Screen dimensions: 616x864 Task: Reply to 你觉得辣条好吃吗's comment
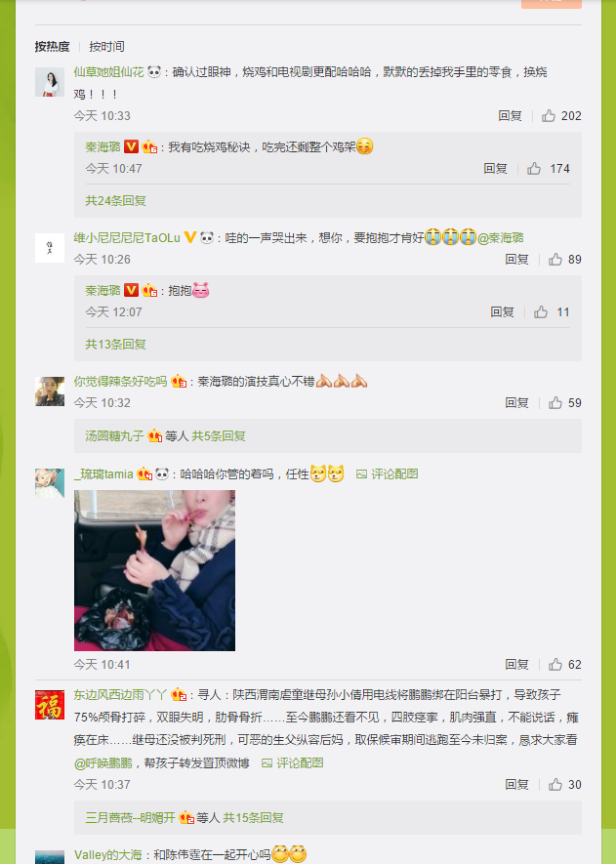pos(516,403)
